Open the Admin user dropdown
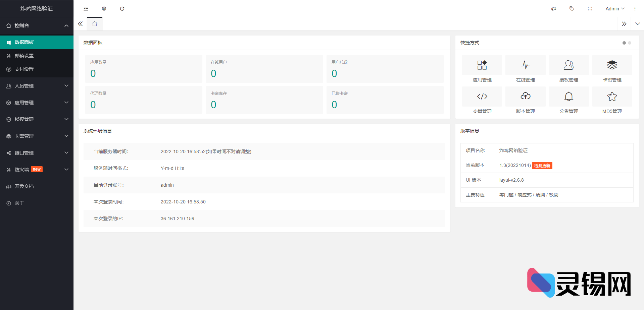The image size is (644, 310). click(615, 9)
